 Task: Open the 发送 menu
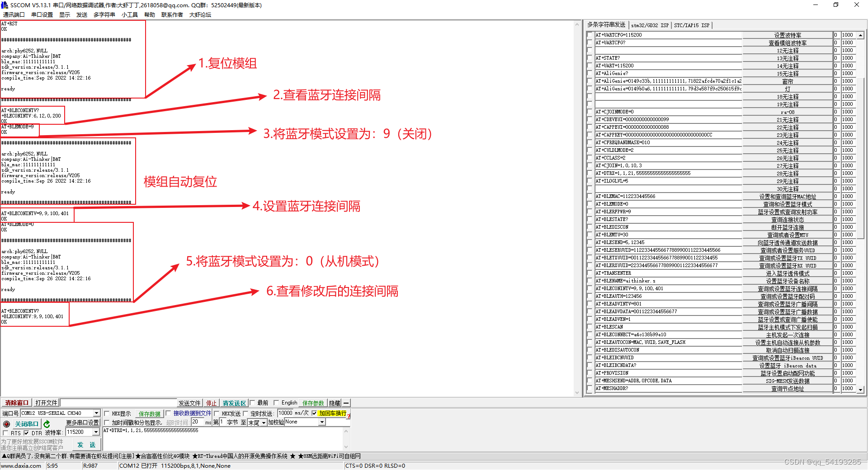tap(82, 15)
